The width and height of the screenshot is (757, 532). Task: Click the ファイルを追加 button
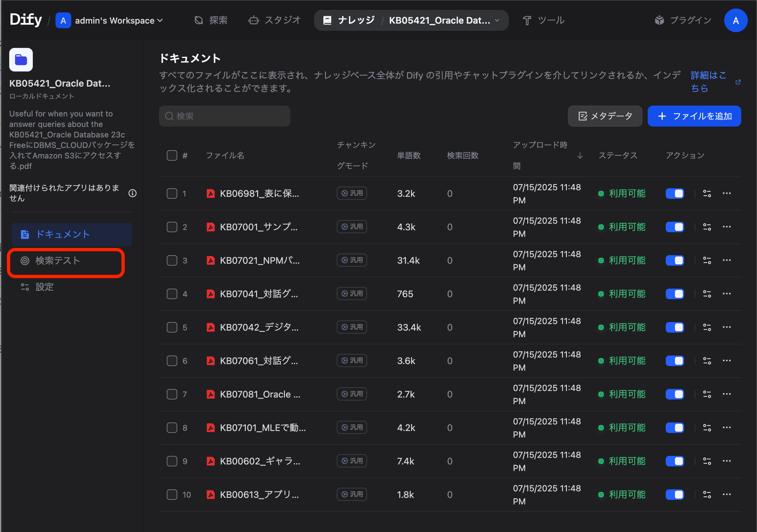coord(694,116)
